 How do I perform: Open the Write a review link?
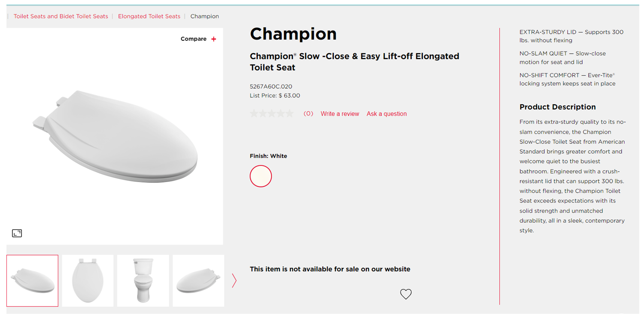pyautogui.click(x=340, y=114)
